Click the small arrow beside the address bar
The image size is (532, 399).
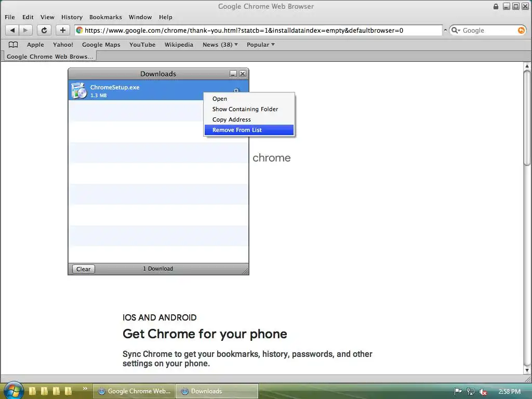(x=445, y=30)
